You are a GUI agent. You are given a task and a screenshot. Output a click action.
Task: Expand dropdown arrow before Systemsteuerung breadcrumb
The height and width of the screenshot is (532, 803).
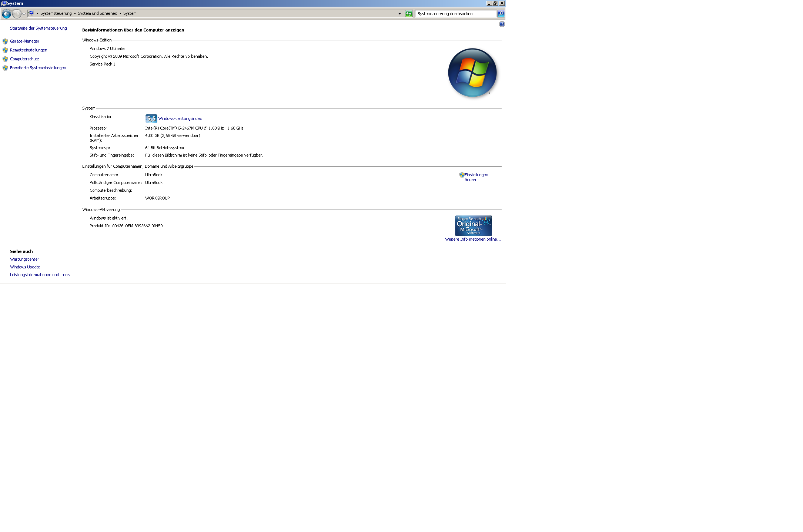[37, 14]
